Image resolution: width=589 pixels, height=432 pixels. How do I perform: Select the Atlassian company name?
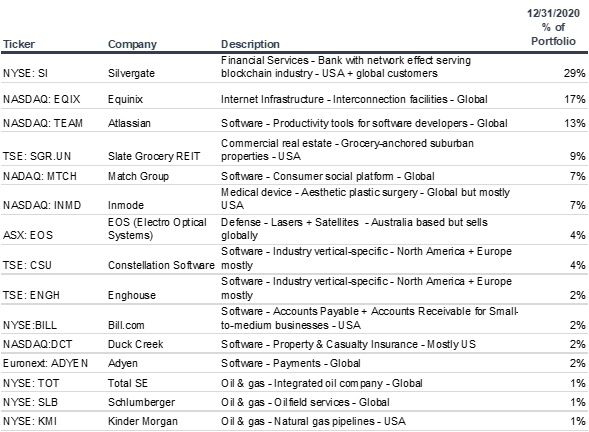click(129, 123)
